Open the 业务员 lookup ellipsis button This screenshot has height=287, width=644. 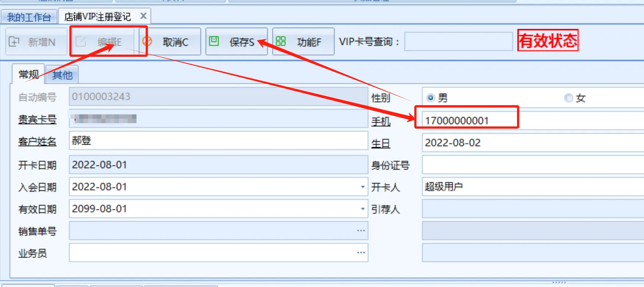click(361, 253)
